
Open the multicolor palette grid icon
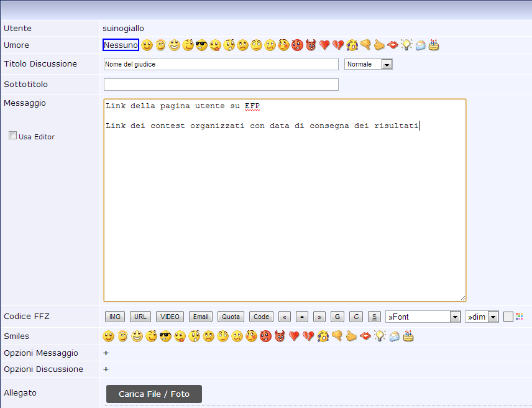519,317
